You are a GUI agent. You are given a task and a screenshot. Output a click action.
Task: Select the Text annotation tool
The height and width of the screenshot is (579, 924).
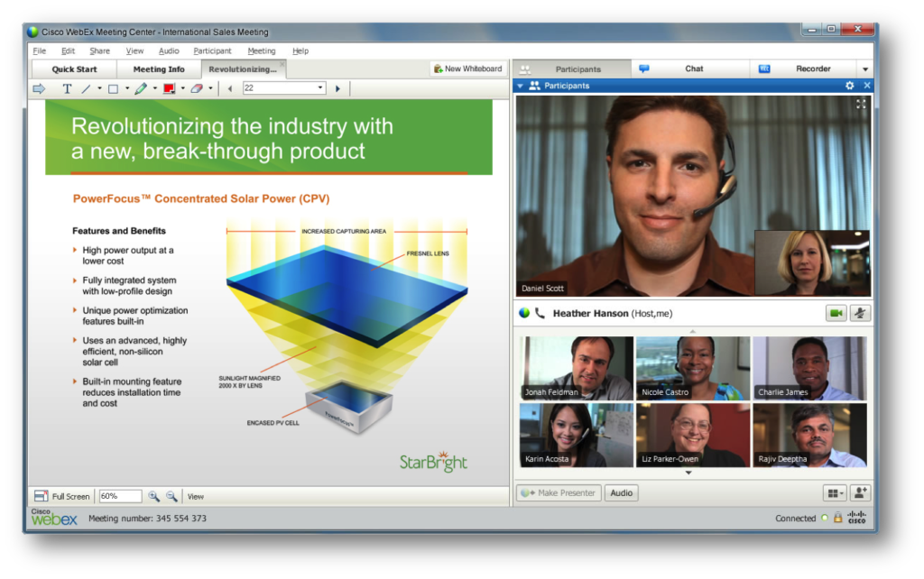[68, 87]
